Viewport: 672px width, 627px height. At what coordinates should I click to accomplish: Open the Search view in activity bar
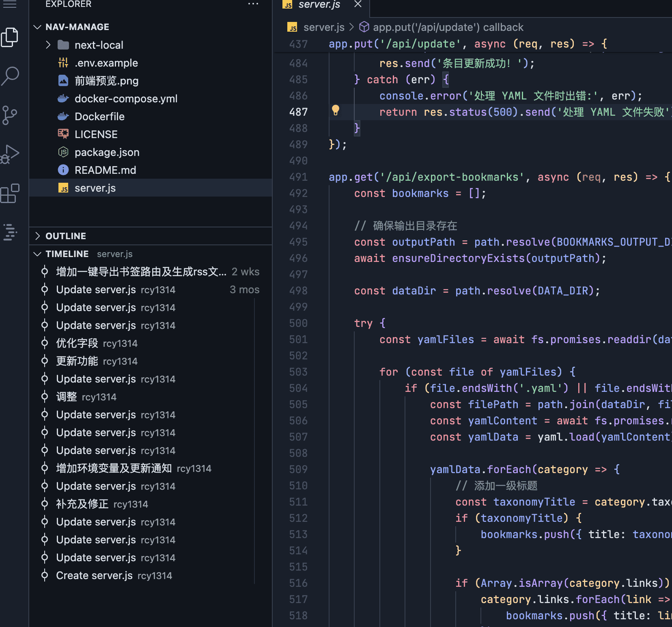(10, 76)
